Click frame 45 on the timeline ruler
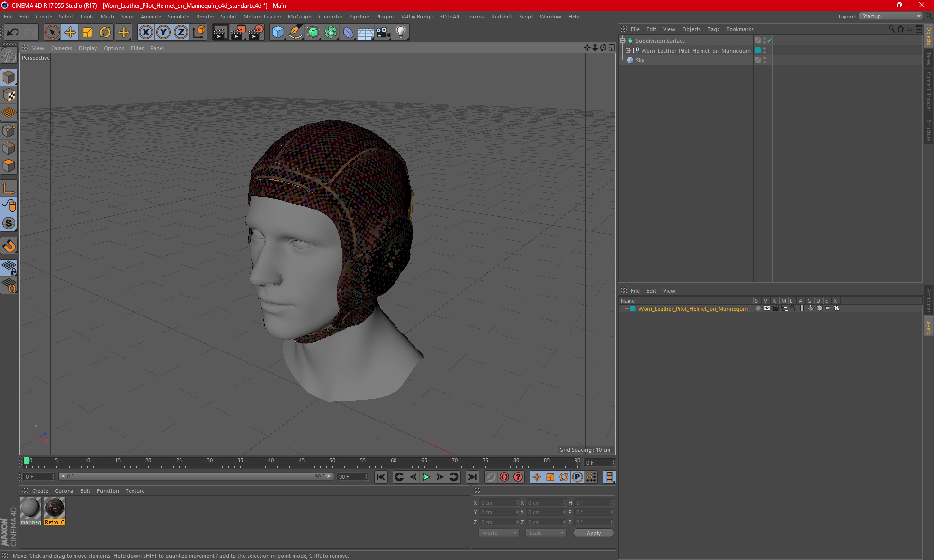 click(x=302, y=461)
